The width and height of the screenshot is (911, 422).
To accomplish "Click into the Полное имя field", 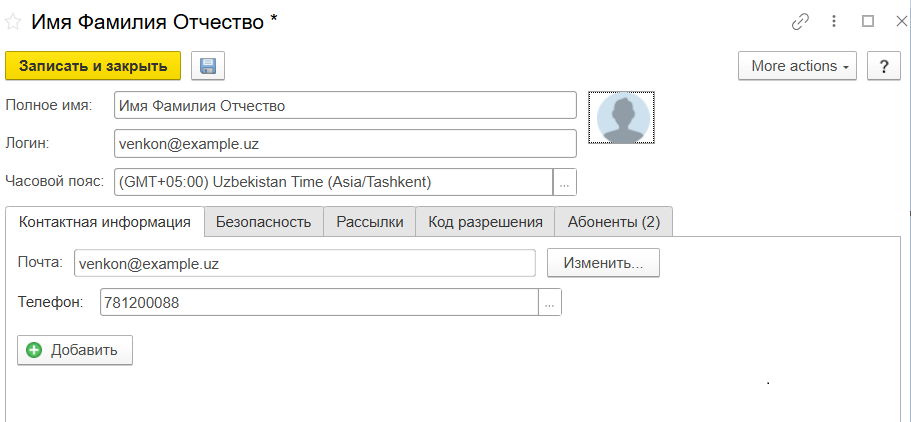I will click(345, 105).
